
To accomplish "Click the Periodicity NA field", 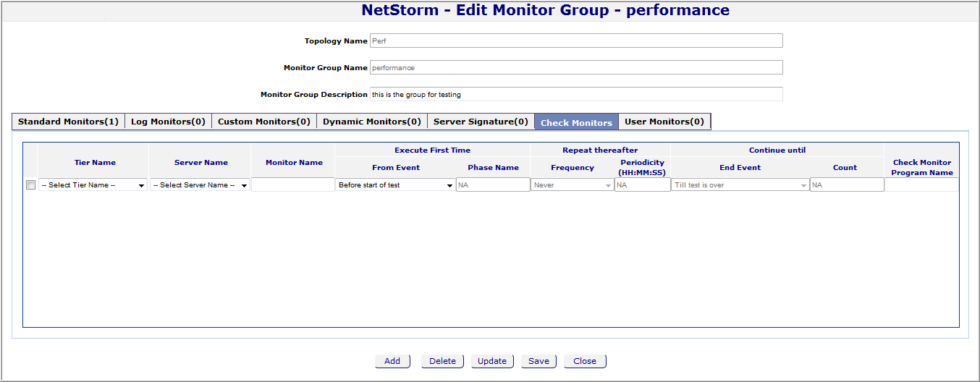I will [643, 185].
